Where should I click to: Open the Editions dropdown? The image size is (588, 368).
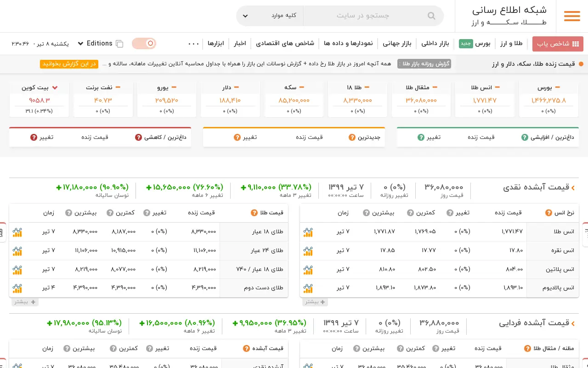[x=95, y=43]
